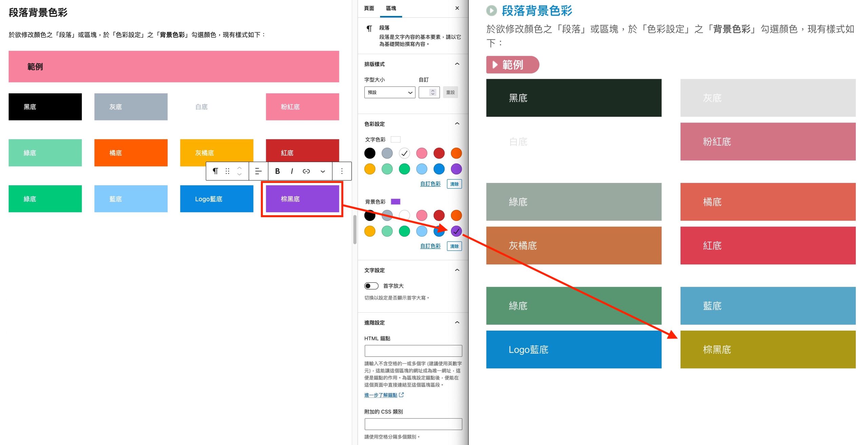The height and width of the screenshot is (445, 868).
Task: Collapse the 文字設定 panel
Action: point(457,270)
